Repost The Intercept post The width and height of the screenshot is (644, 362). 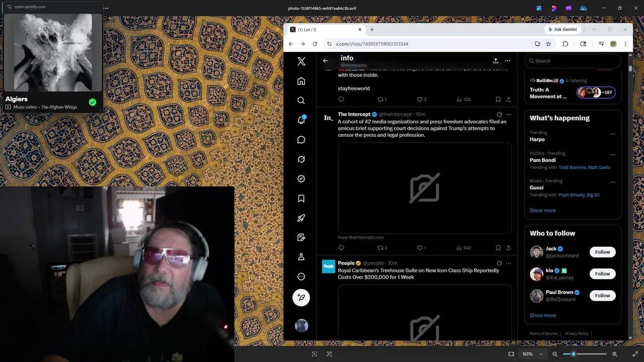pos(382,248)
